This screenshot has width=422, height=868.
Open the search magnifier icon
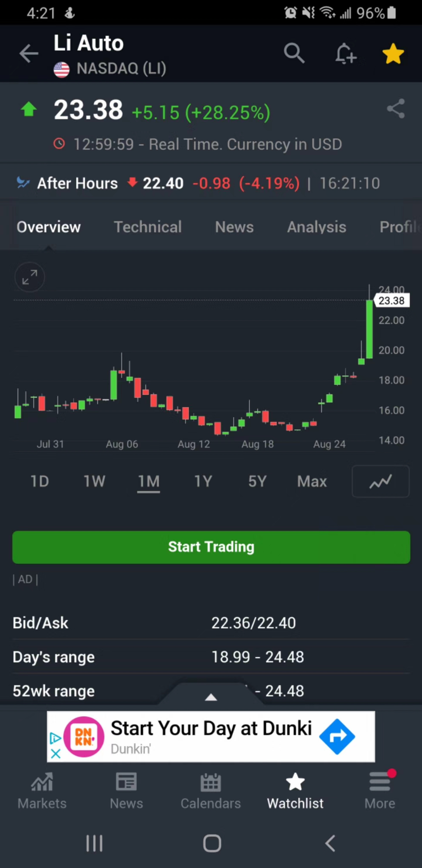[294, 53]
